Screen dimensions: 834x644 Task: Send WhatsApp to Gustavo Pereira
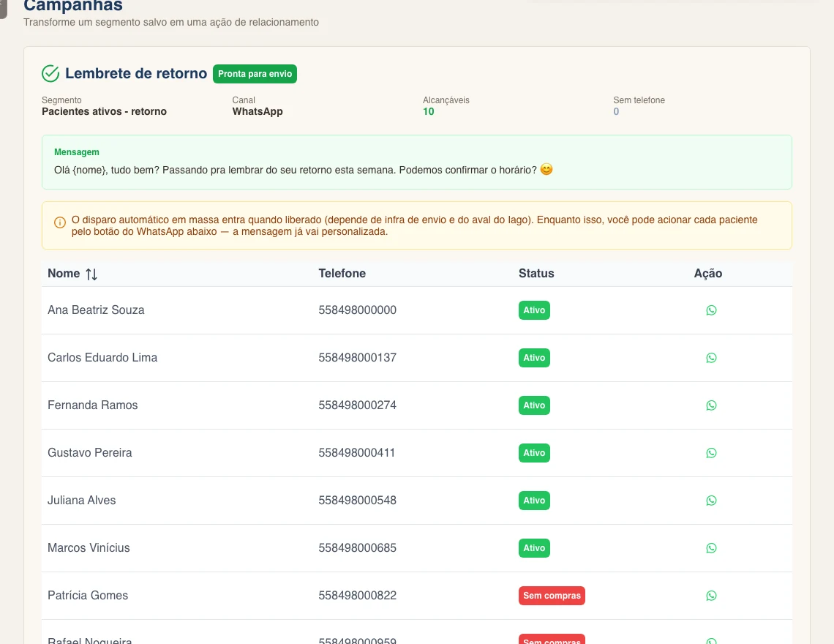(x=711, y=453)
